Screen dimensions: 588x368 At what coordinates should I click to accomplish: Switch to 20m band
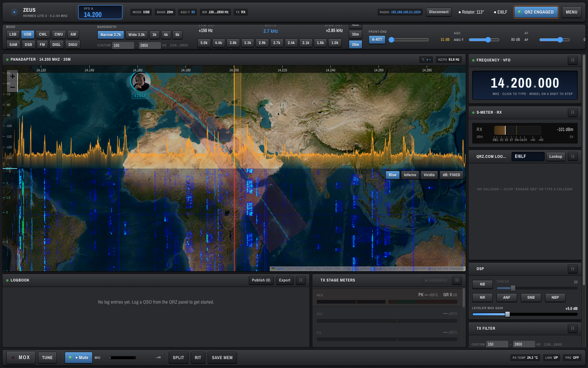(x=355, y=45)
